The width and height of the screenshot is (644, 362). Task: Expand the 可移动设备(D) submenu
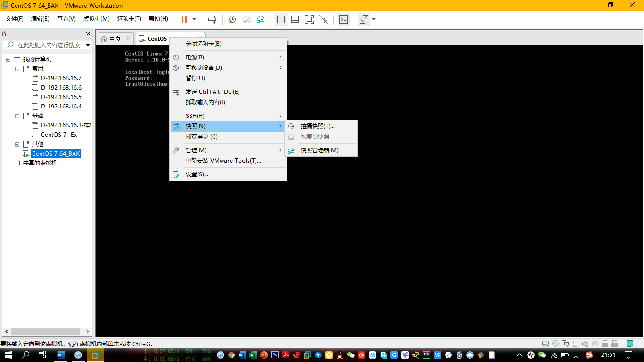point(228,68)
